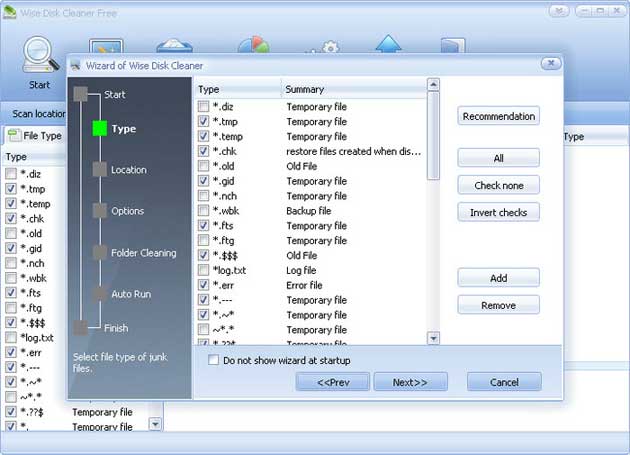Uncheck the *.fts checkbox in wizard
The height and width of the screenshot is (455, 630).
[x=203, y=225]
